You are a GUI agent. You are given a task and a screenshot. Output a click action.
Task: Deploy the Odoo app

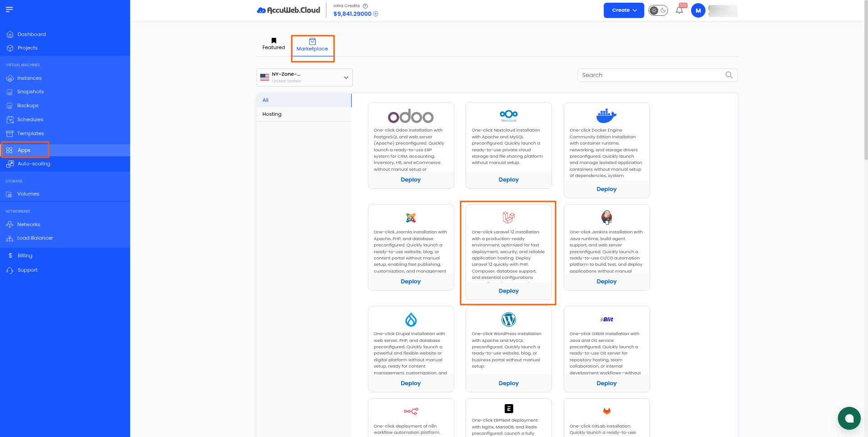[x=411, y=180]
